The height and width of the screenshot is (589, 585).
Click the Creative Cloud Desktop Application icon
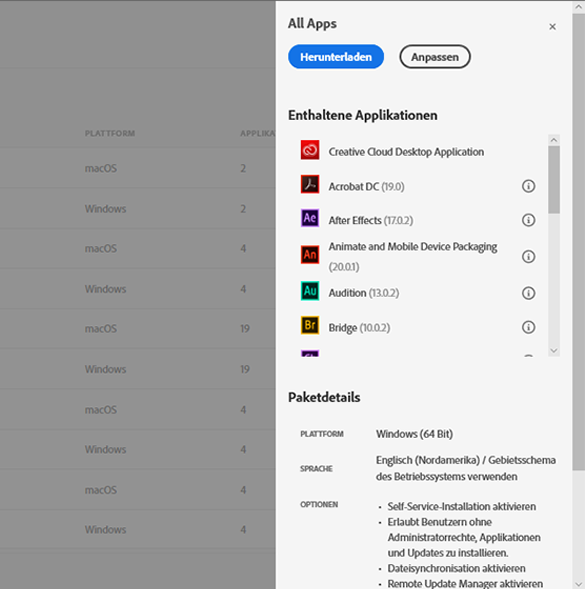[310, 150]
